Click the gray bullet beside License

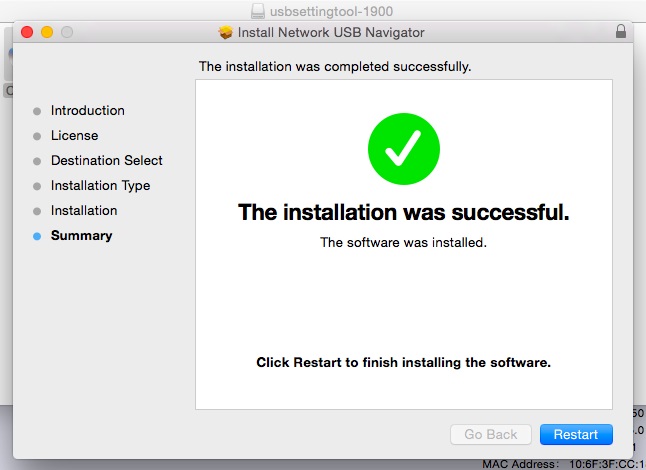point(37,136)
